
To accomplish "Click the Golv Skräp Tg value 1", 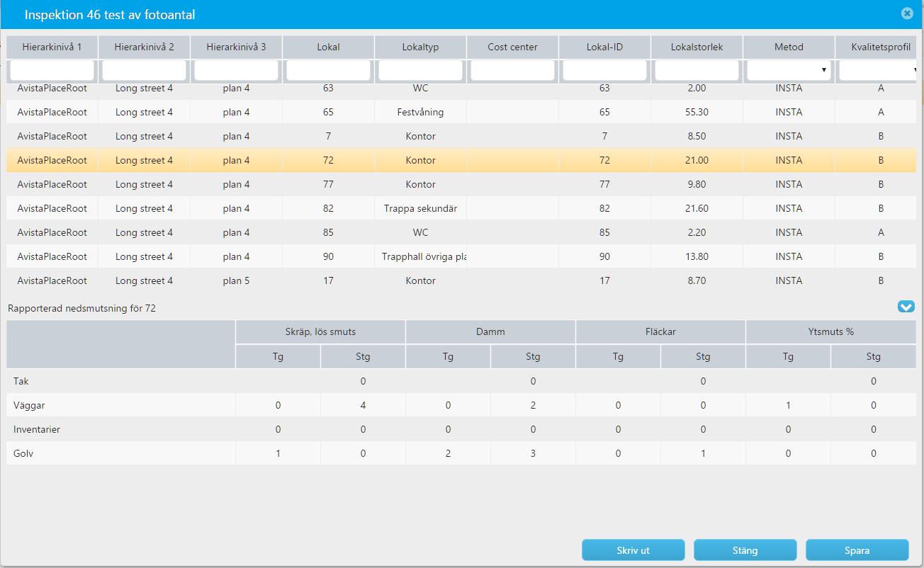I will pyautogui.click(x=278, y=453).
